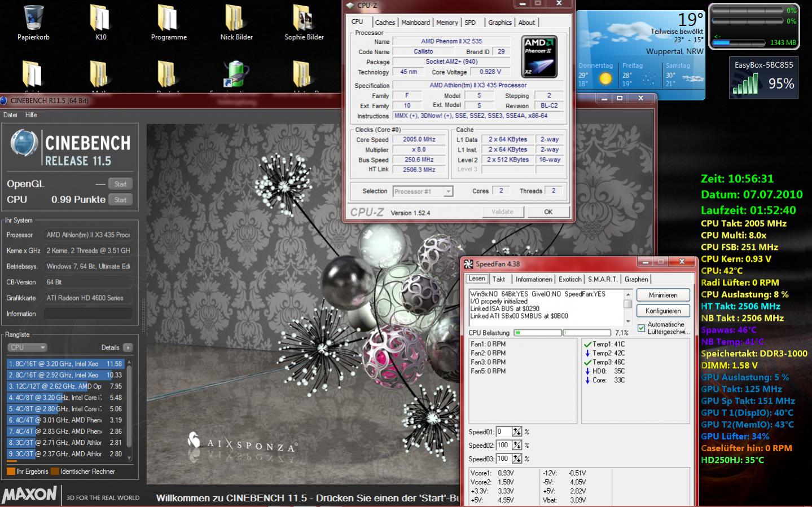This screenshot has width=812, height=507.
Task: Open the Nick Bilder folder
Action: point(236,17)
